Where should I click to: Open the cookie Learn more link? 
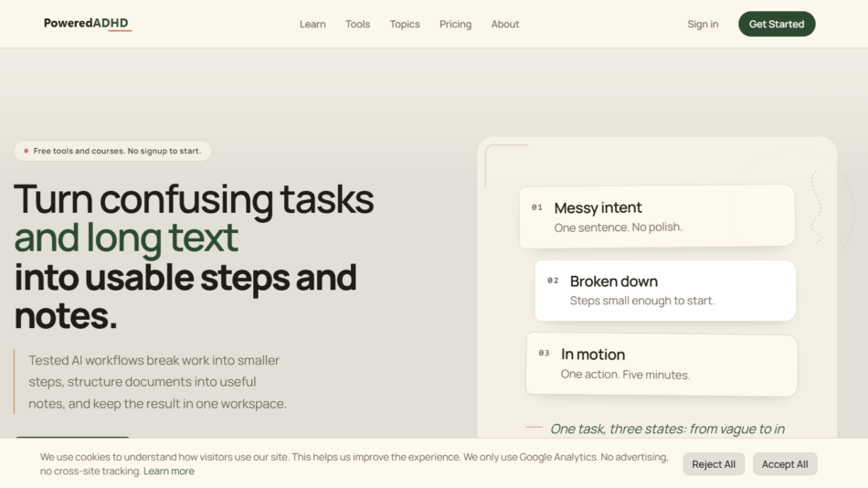[169, 472]
